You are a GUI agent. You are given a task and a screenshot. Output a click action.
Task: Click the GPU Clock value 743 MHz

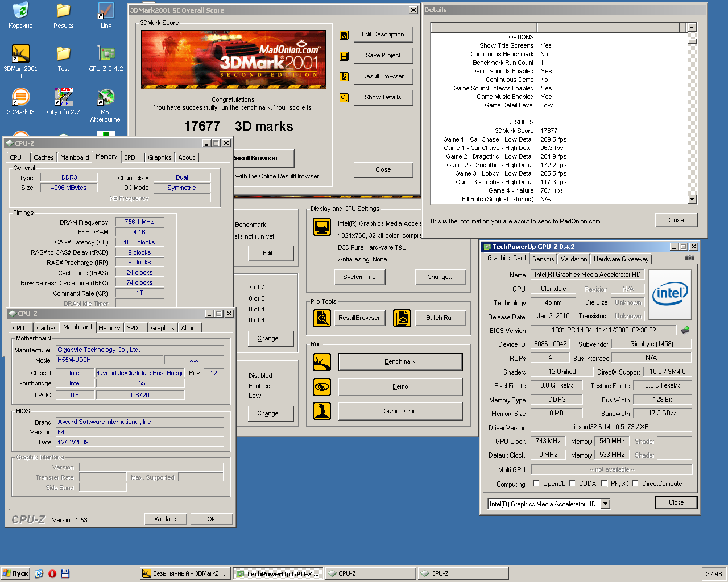click(x=548, y=441)
